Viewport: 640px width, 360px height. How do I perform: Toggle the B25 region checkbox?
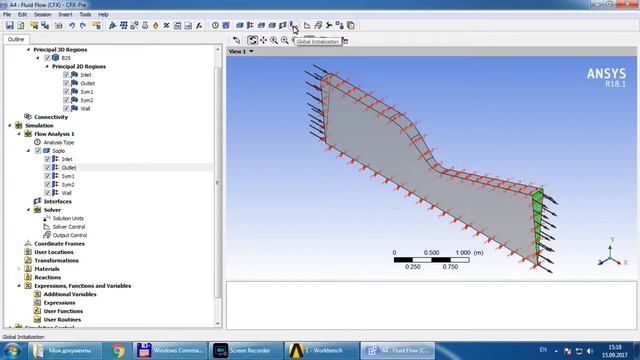(x=47, y=58)
